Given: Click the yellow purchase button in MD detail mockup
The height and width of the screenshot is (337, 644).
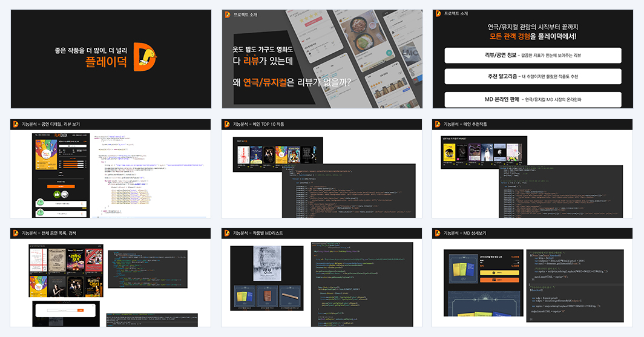Looking at the screenshot, I should [499, 272].
